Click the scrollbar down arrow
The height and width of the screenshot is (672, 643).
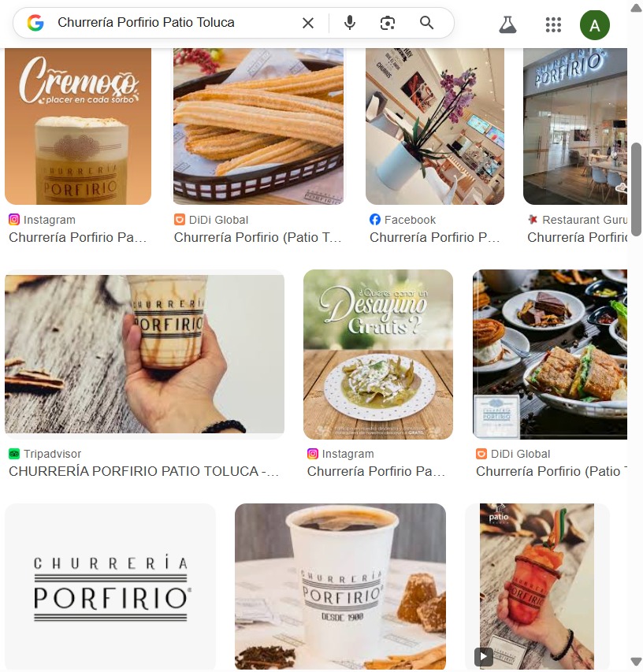[636, 662]
